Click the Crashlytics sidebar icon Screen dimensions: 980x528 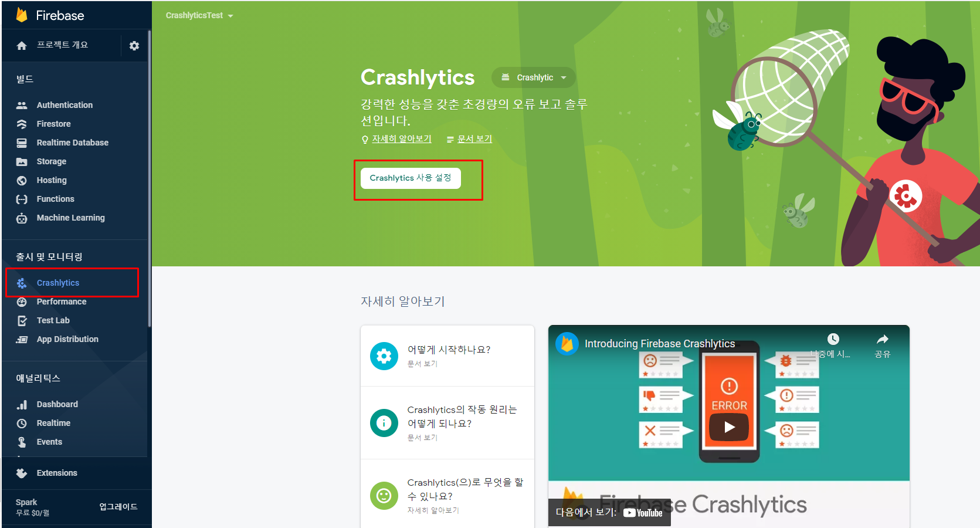[x=22, y=283]
